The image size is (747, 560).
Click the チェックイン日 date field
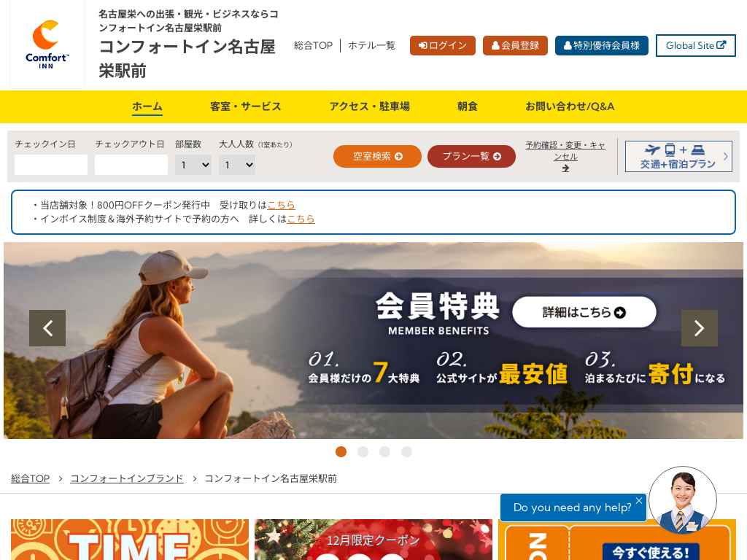(51, 165)
